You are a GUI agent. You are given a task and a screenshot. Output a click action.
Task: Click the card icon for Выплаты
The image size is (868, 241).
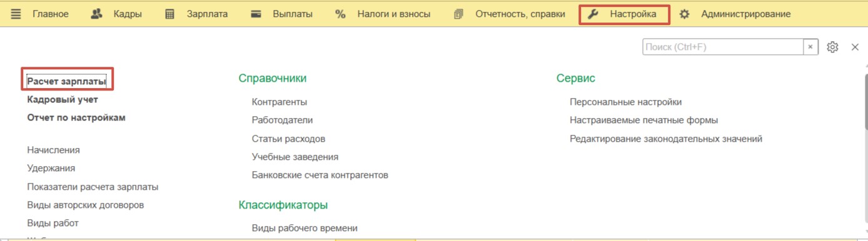256,14
